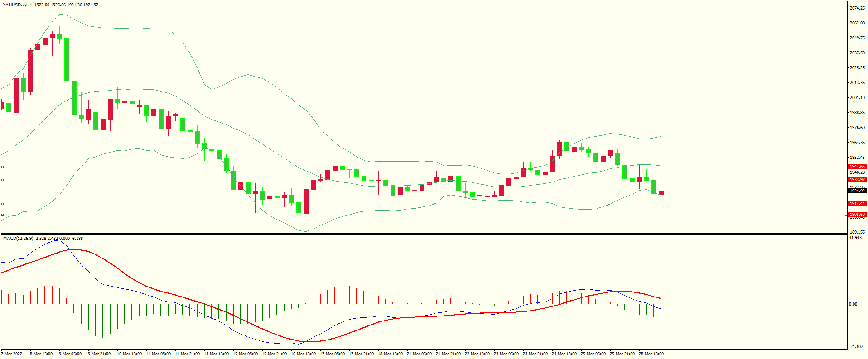868x359 pixels.
Task: Click the 1976.60 price scale value
Action: (x=857, y=128)
